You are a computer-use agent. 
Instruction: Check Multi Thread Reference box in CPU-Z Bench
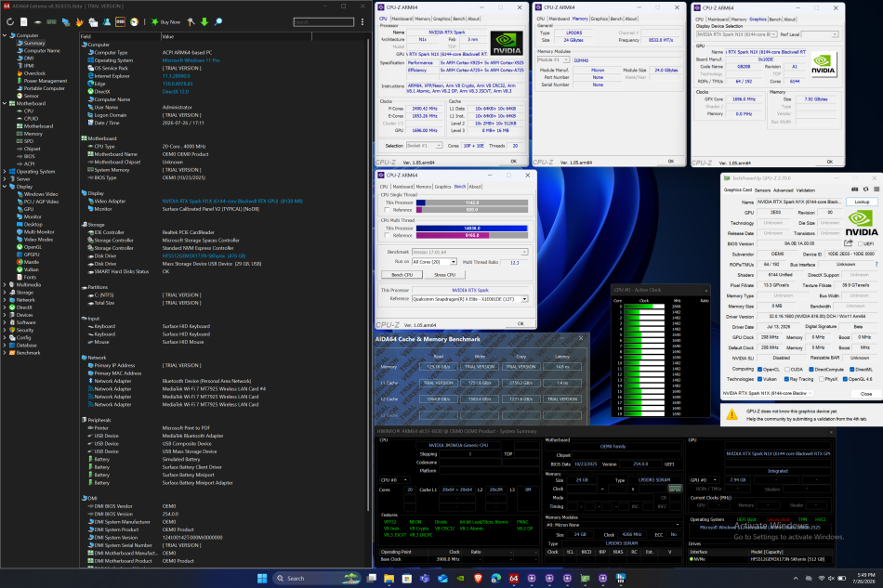pos(387,236)
